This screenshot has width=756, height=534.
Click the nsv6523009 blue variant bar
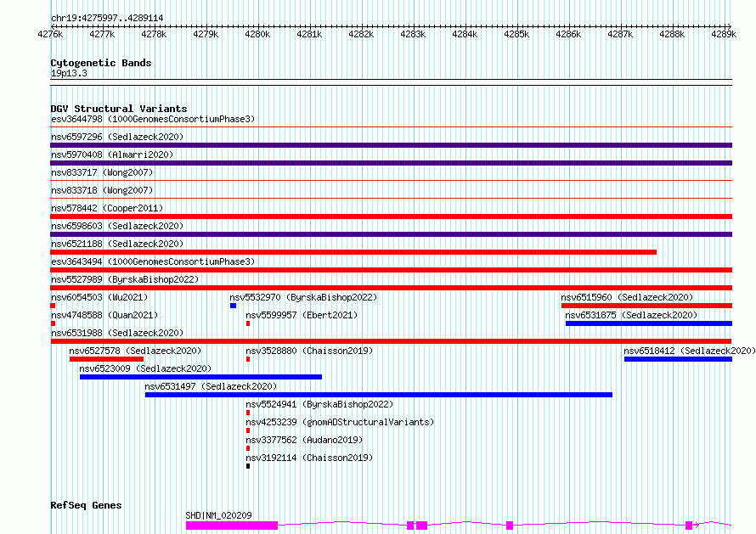click(x=200, y=377)
